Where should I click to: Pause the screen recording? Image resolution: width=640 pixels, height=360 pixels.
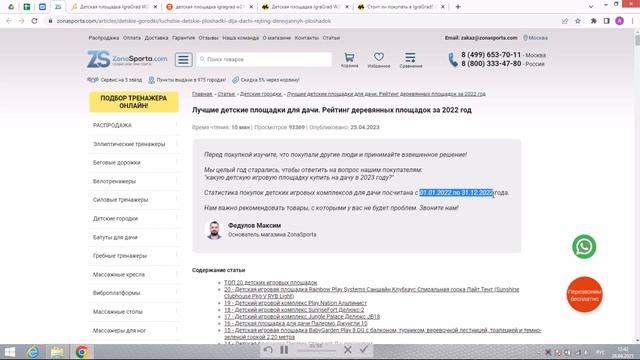(284, 350)
